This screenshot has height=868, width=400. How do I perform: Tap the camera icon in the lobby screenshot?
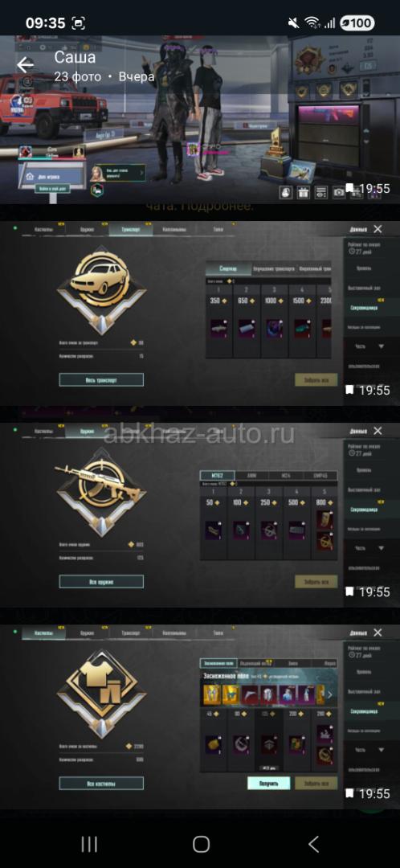tap(339, 192)
